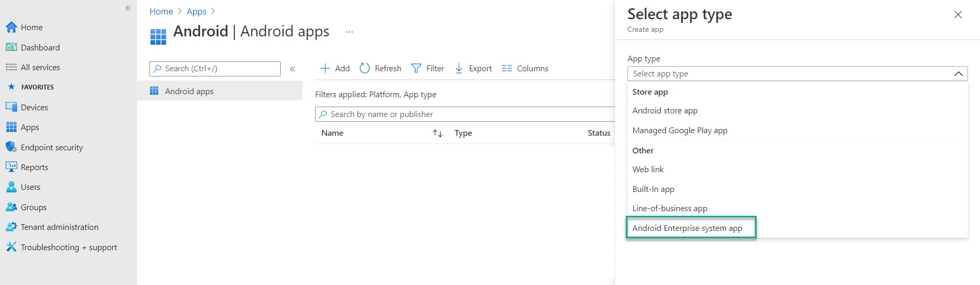Choose Web link app type
The width and height of the screenshot is (980, 285).
797,170
